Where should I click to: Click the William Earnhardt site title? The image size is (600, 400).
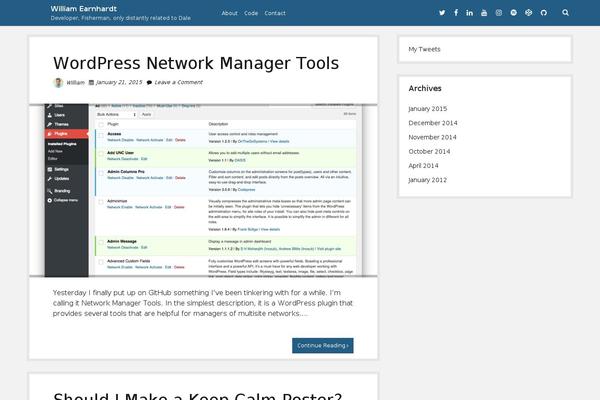click(84, 8)
